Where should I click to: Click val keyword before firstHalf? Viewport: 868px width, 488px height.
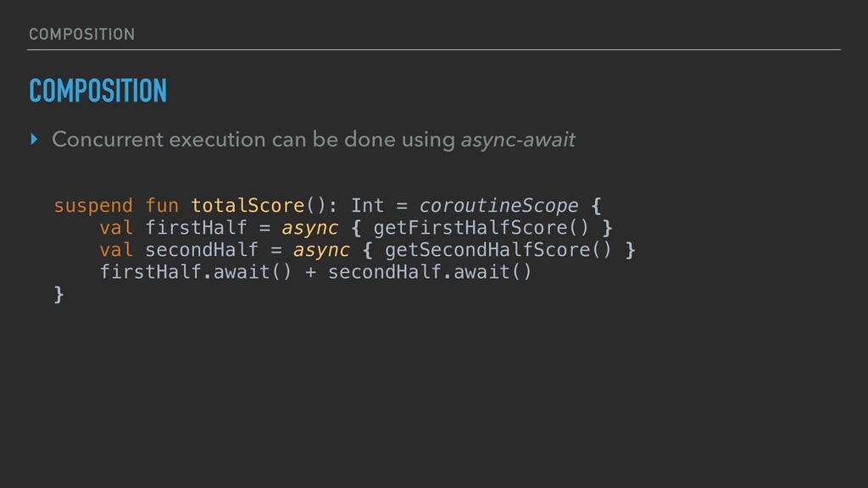click(116, 228)
